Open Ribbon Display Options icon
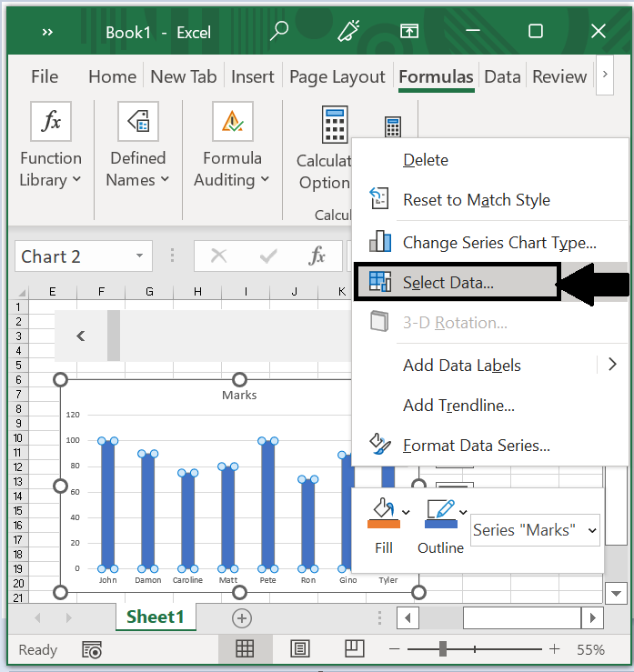 [409, 31]
